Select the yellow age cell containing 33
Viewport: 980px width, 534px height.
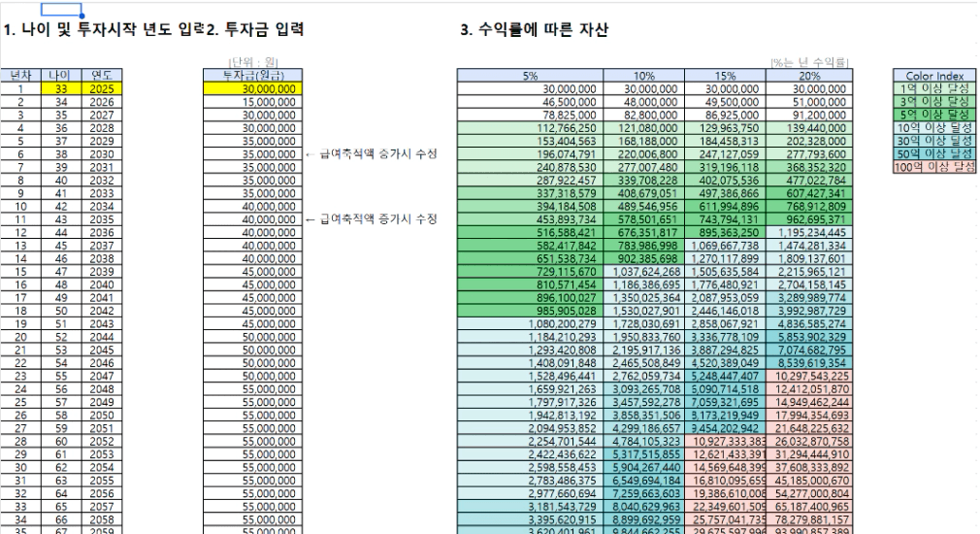[61, 88]
